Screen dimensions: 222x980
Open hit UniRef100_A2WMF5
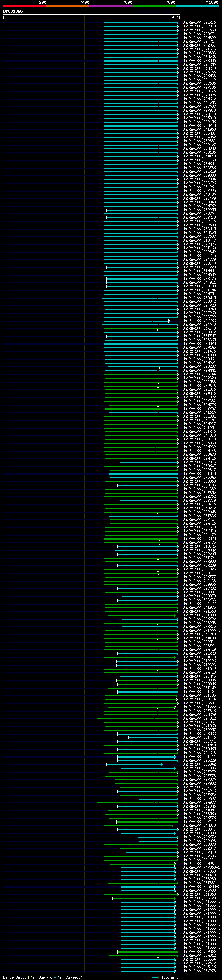coord(199,394)
